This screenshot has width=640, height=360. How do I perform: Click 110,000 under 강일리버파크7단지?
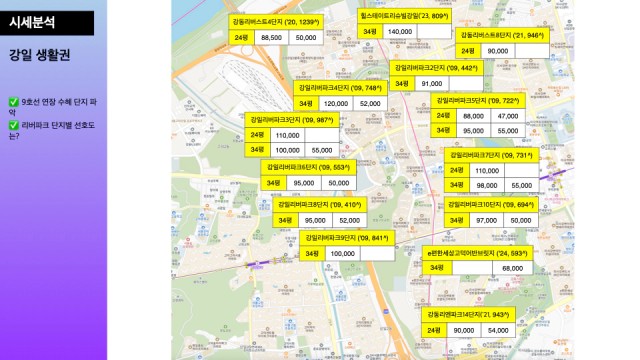487,171
